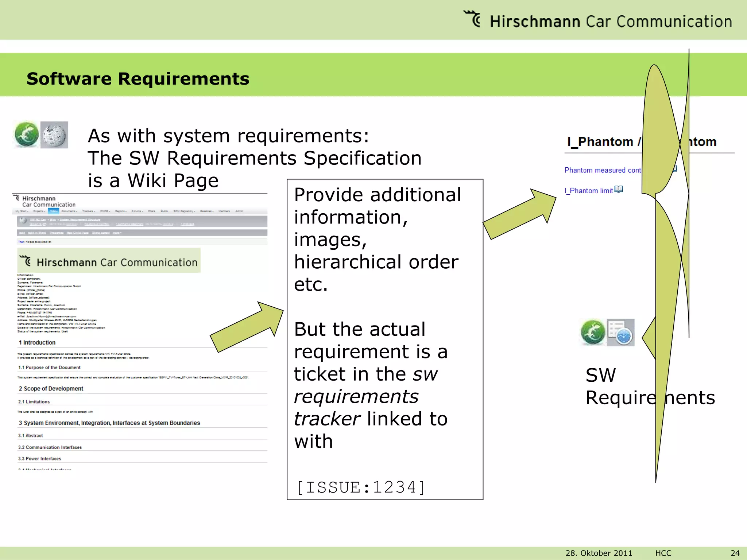Click the first breadcrumb project link

[x=38, y=219]
